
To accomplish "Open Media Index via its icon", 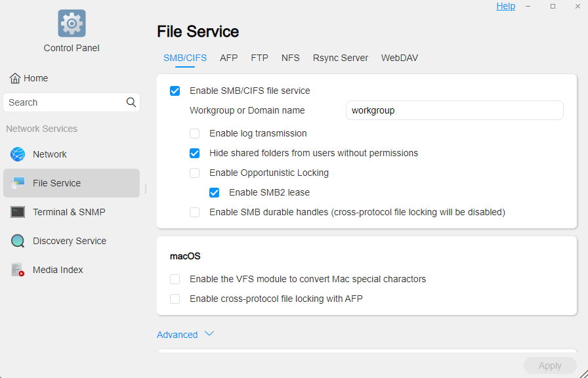I will 18,270.
